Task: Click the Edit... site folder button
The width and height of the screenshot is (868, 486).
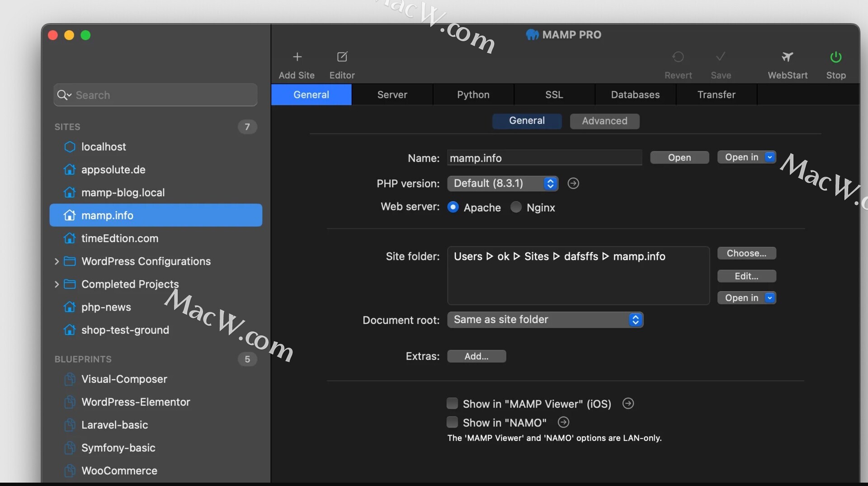Action: coord(747,276)
